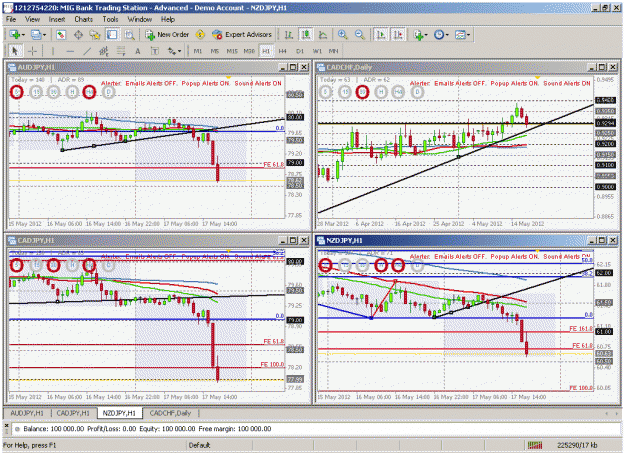Toggle the Terminal panel icon
The width and height of the screenshot is (625, 453).
112,35
